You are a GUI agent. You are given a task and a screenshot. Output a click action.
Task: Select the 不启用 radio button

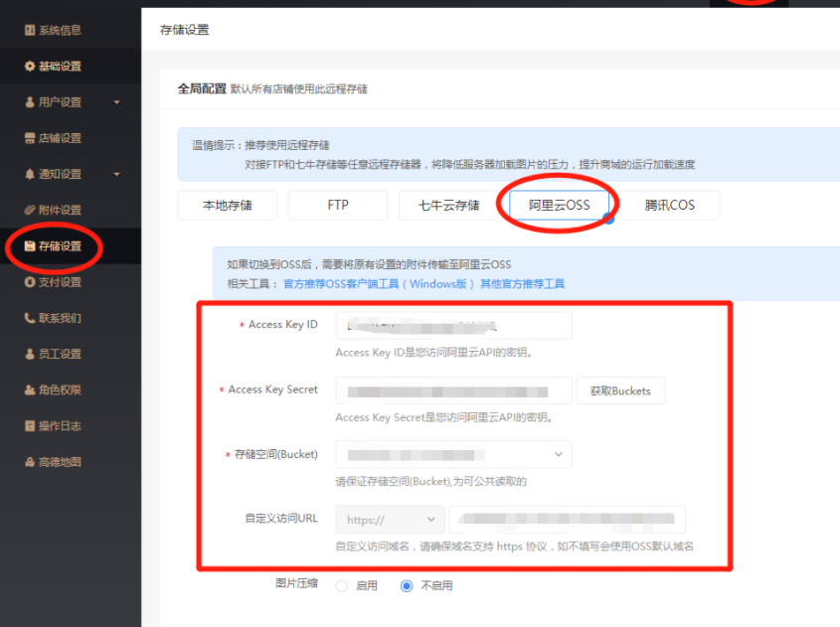tap(407, 586)
